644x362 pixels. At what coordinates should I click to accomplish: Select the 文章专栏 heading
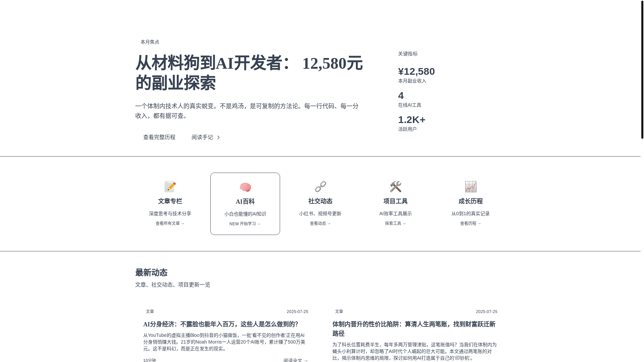click(x=170, y=201)
